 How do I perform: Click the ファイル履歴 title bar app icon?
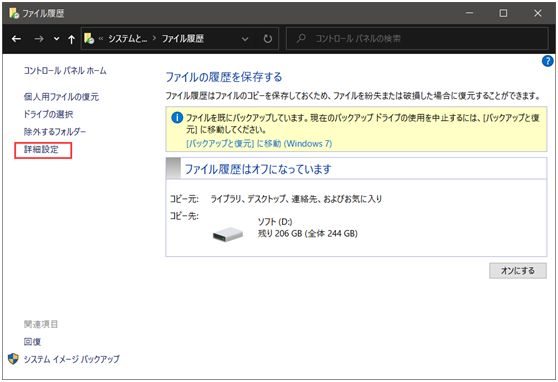(14, 14)
